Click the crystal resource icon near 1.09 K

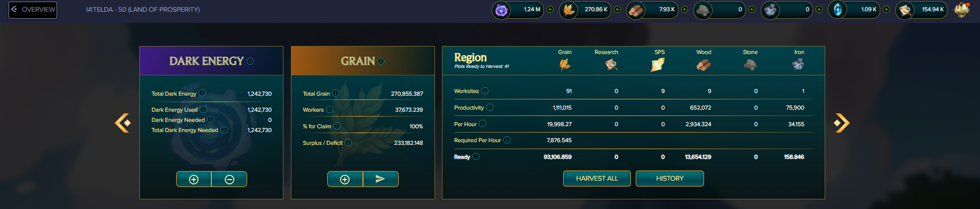(x=837, y=10)
